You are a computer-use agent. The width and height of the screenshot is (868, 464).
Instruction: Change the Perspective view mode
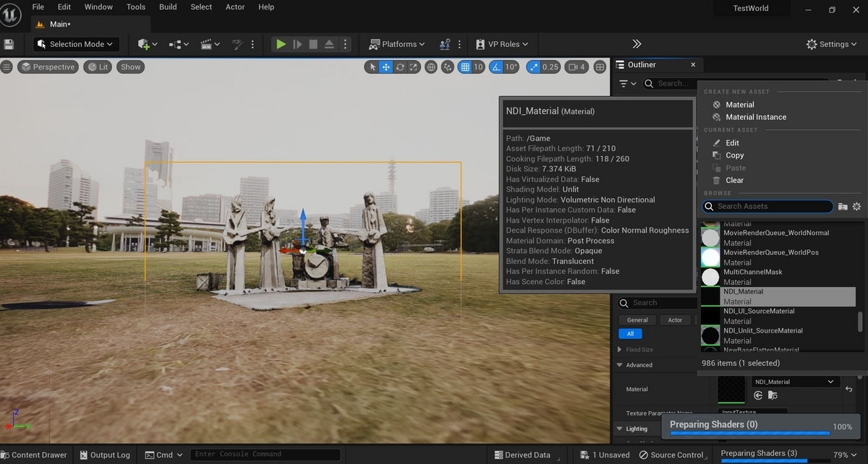[x=48, y=66]
